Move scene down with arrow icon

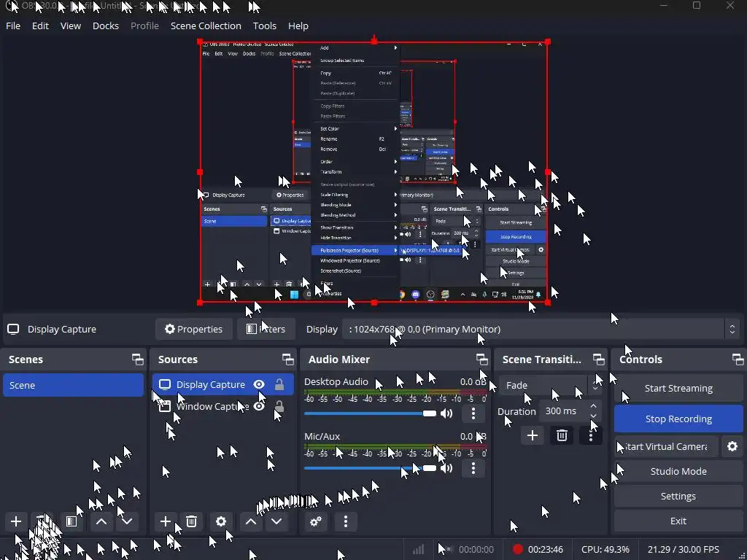(127, 521)
